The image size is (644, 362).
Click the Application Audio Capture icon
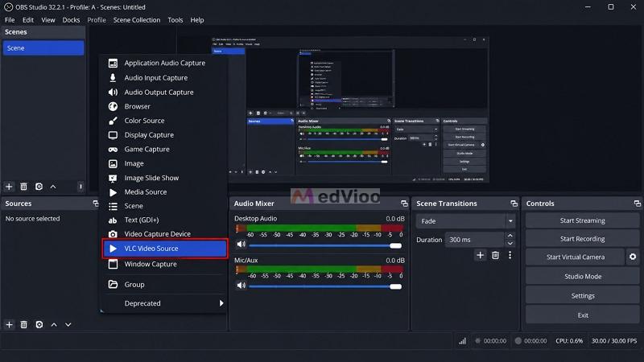113,64
